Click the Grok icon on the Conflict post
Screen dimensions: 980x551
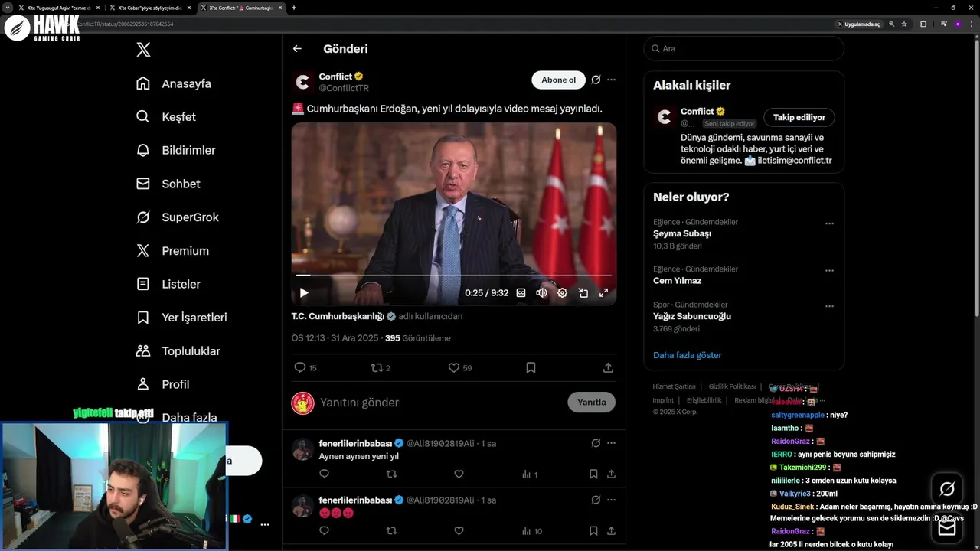pos(596,80)
